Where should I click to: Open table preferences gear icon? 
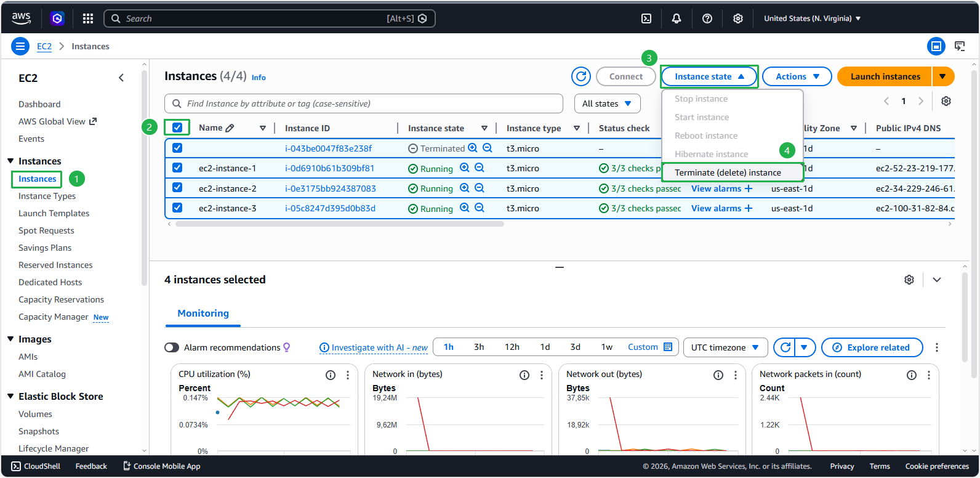946,101
